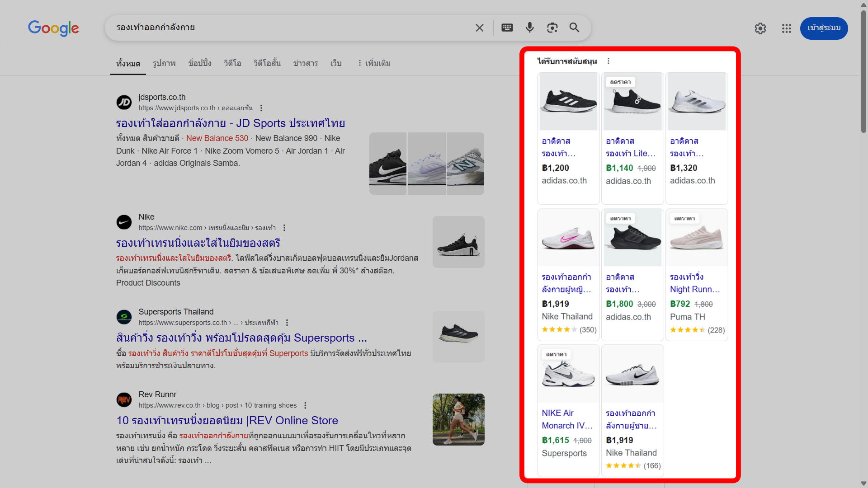868x488 pixels.
Task: Click the New Balance 530 link
Action: pos(217,138)
